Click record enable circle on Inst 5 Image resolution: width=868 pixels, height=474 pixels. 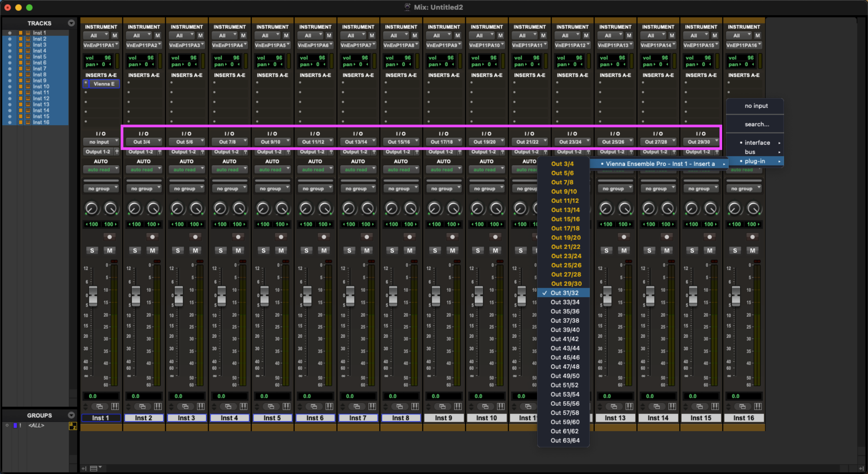pos(281,237)
